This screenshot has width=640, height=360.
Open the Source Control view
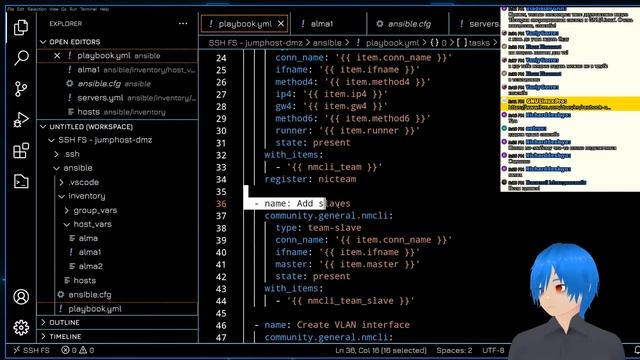click(21, 89)
